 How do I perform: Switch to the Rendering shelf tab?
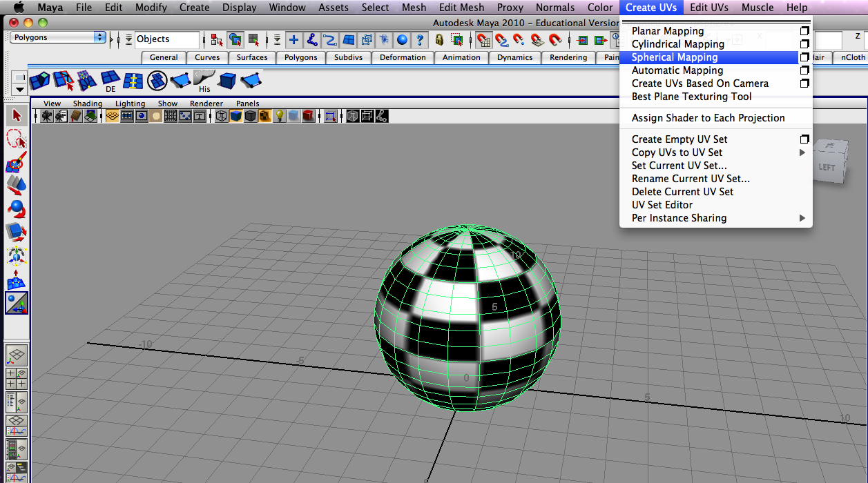568,58
